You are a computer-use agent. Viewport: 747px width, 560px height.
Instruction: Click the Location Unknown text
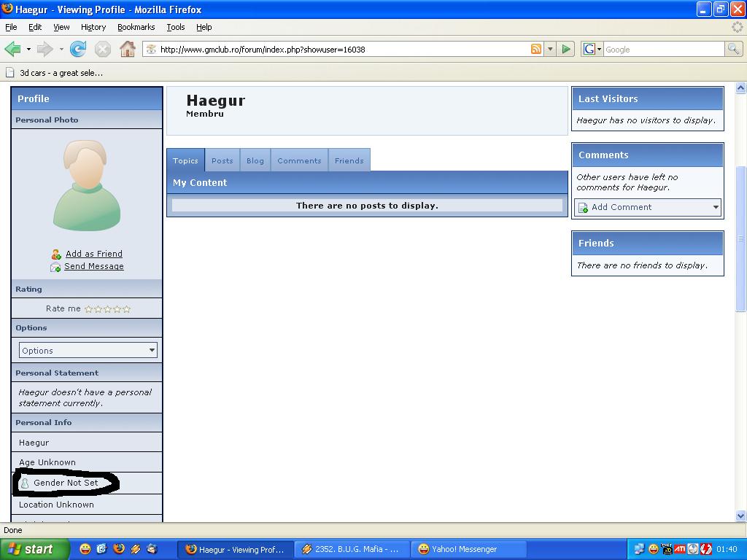[x=56, y=505]
